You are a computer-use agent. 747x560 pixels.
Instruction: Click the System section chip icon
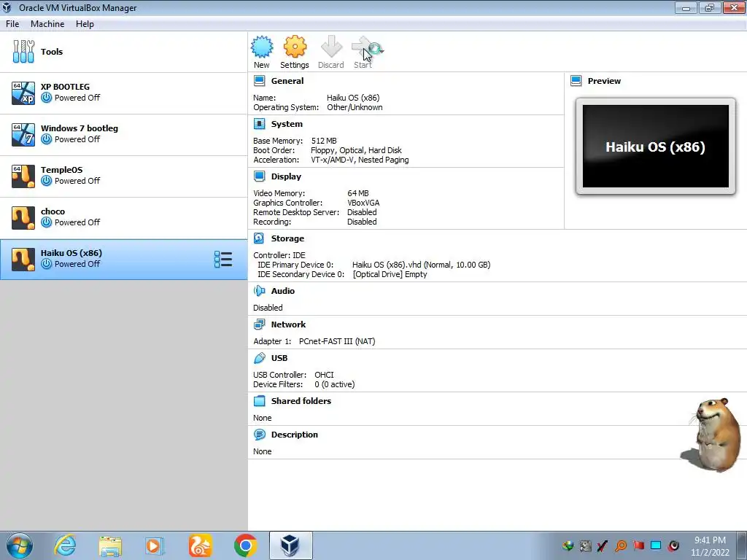pyautogui.click(x=259, y=124)
